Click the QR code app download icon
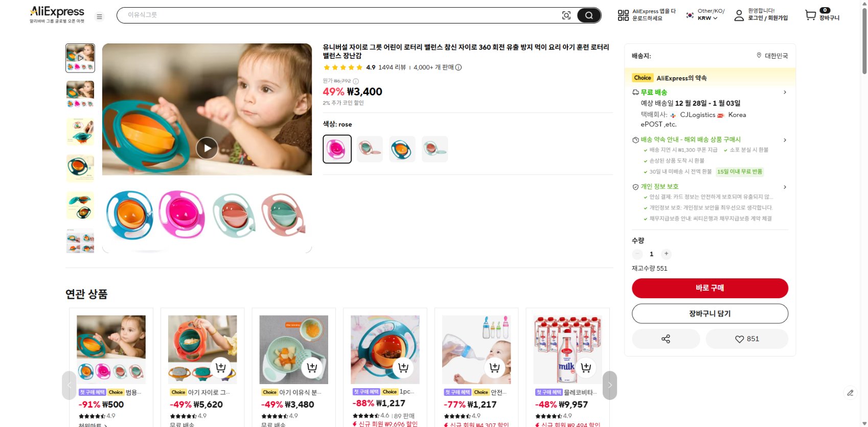This screenshot has height=427, width=868. (x=623, y=15)
